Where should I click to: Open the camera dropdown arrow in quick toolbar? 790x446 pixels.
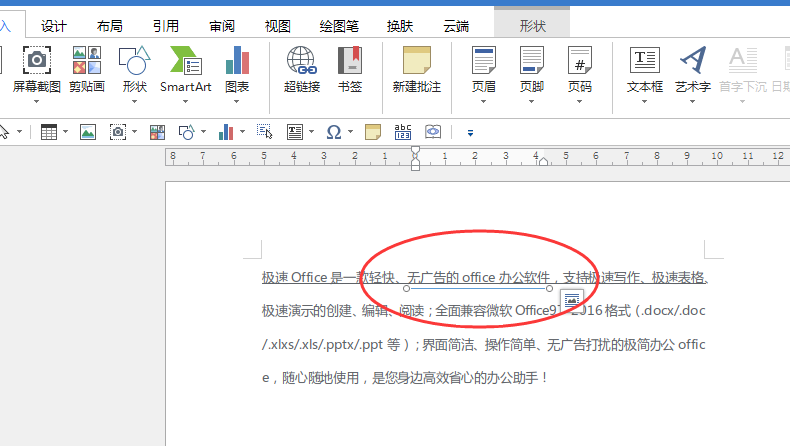click(x=135, y=132)
